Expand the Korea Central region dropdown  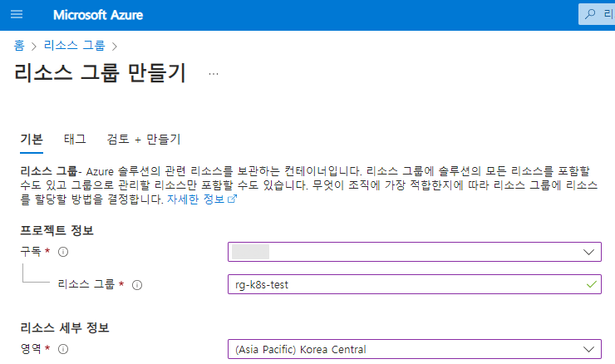click(x=415, y=349)
